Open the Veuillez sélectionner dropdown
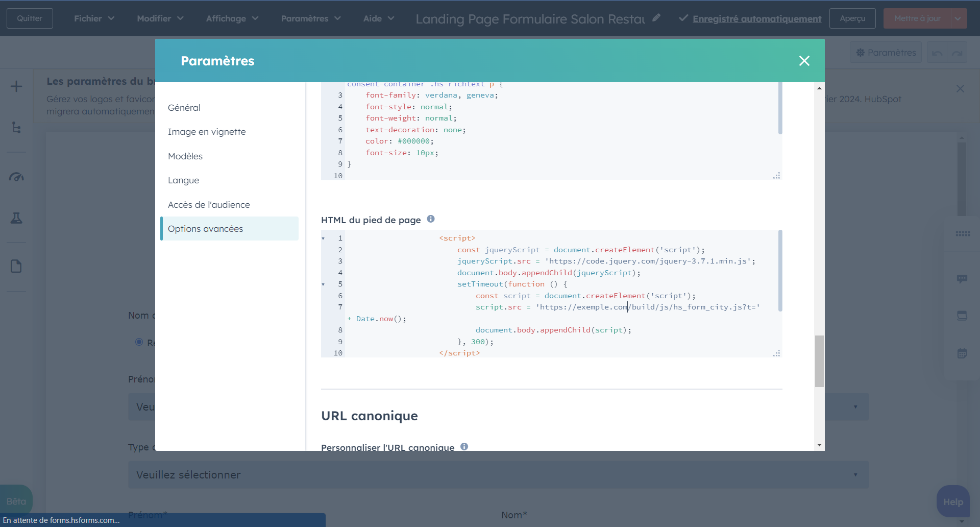The height and width of the screenshot is (527, 980). pos(498,475)
